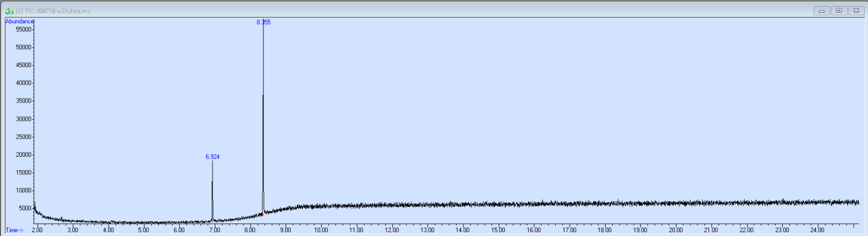Click the 20000 abundance axis value

24,155
